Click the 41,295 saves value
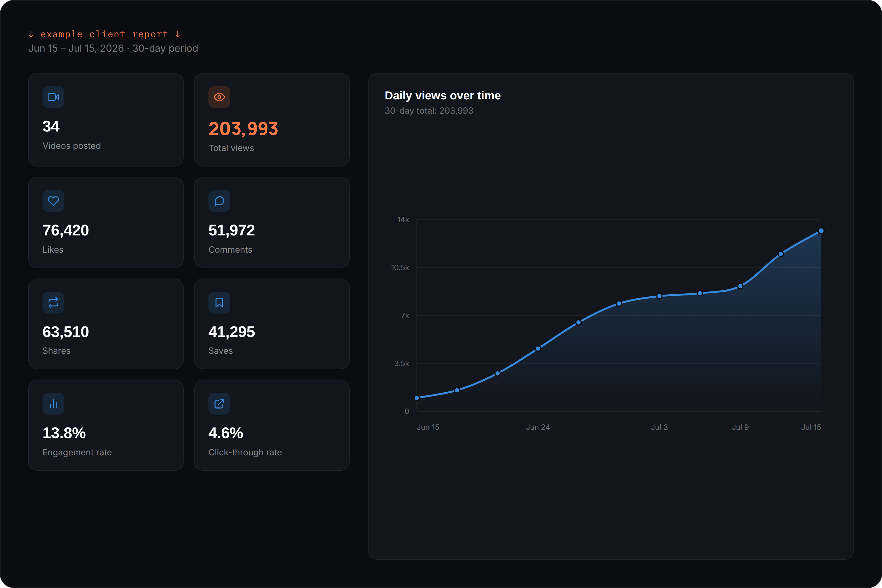The height and width of the screenshot is (588, 882). (x=232, y=332)
